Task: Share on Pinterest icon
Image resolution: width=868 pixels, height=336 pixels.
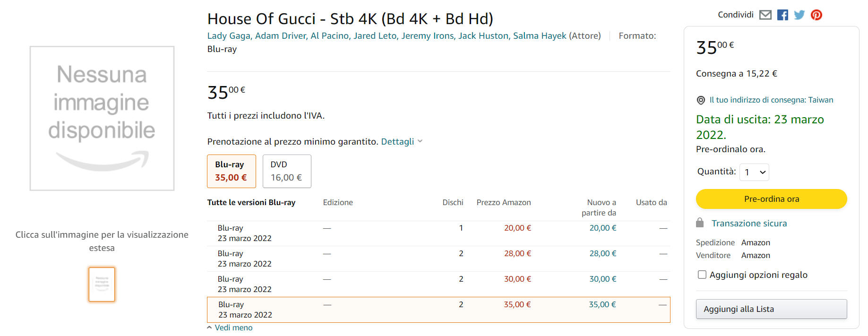Action: [x=816, y=15]
